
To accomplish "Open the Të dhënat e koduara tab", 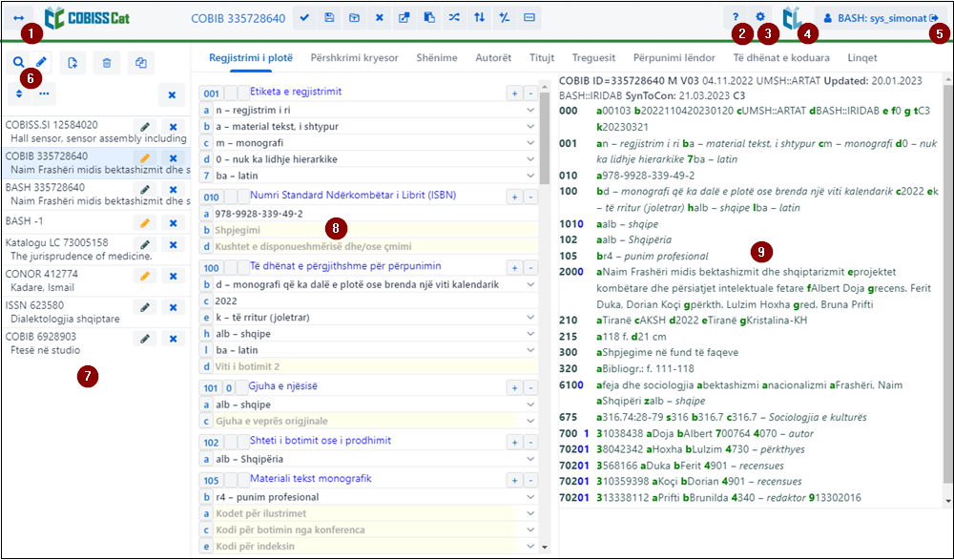I will [781, 58].
